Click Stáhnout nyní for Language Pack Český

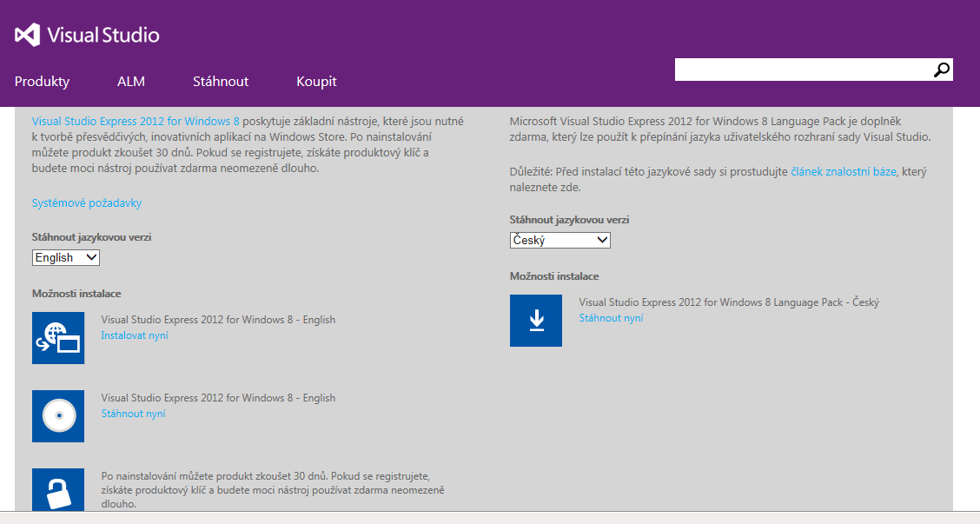click(611, 318)
